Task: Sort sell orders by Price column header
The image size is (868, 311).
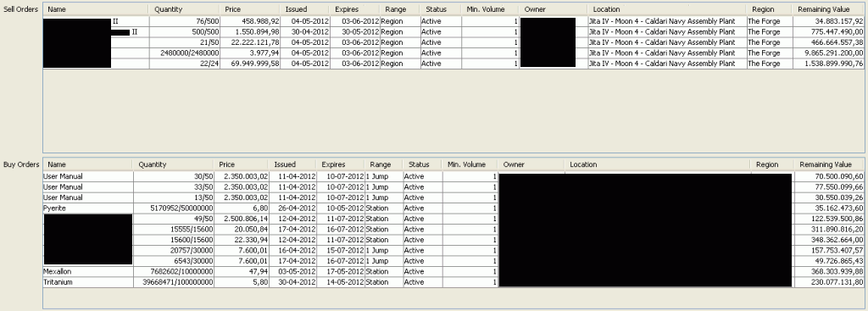Action: (x=250, y=9)
